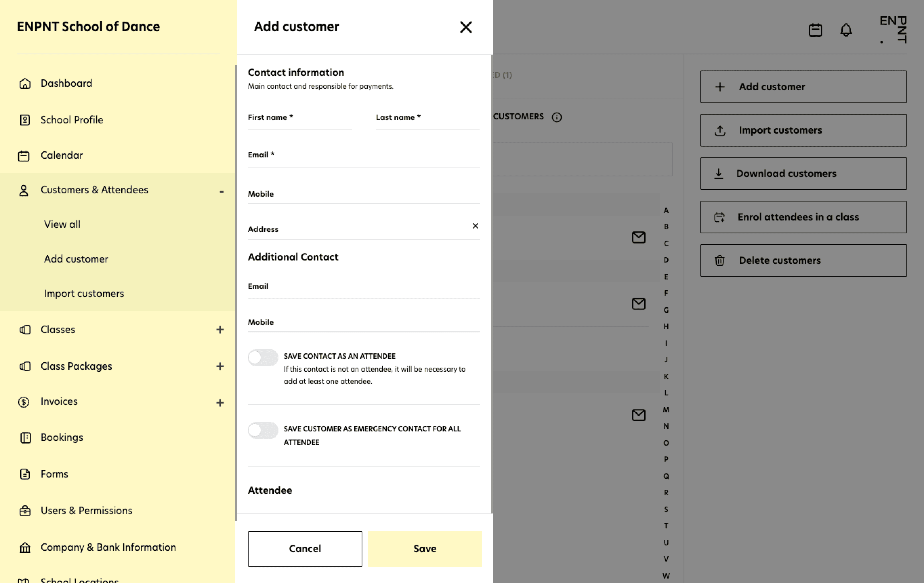Open Import customers in the sidebar submenu
This screenshot has height=583, width=924.
pyautogui.click(x=84, y=294)
